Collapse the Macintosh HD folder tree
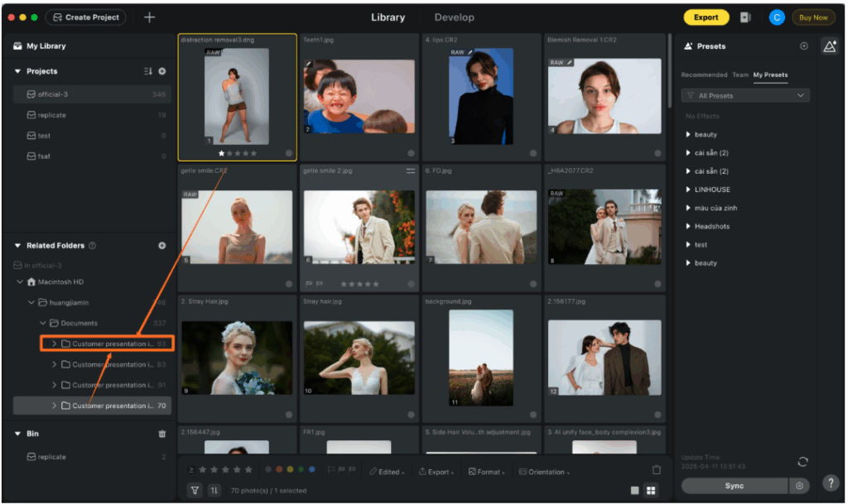 20,282
